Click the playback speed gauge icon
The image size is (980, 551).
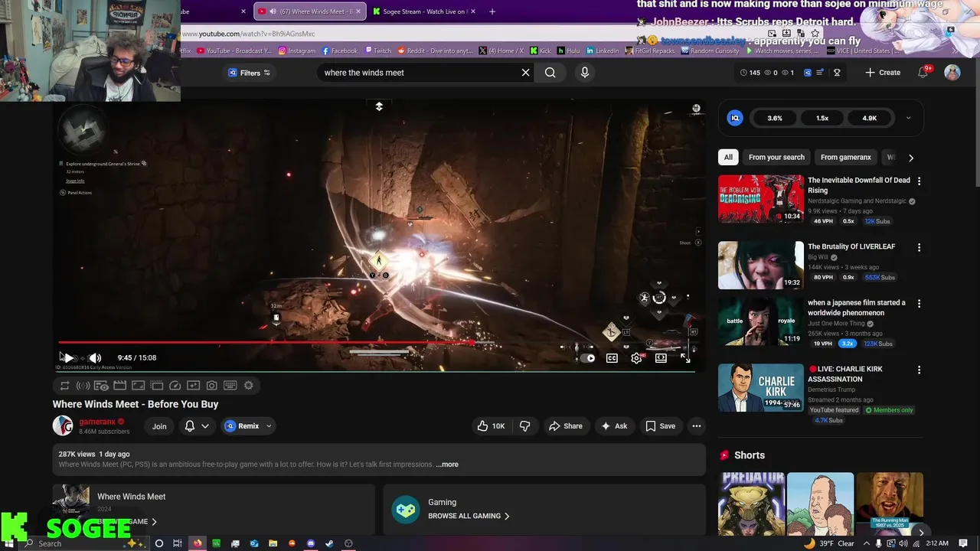[175, 386]
